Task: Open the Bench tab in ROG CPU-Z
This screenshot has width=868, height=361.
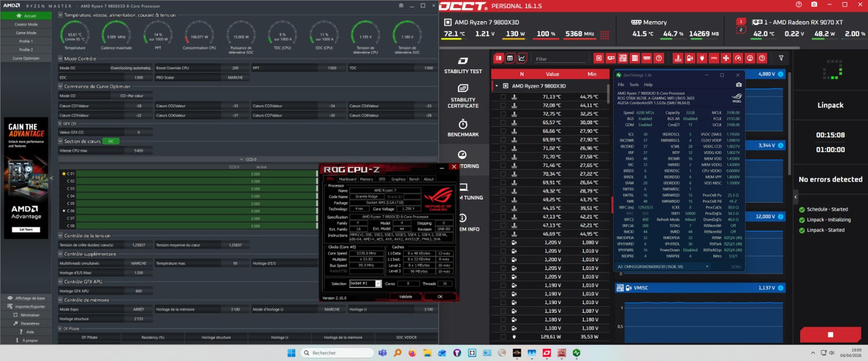Action: pyautogui.click(x=415, y=179)
